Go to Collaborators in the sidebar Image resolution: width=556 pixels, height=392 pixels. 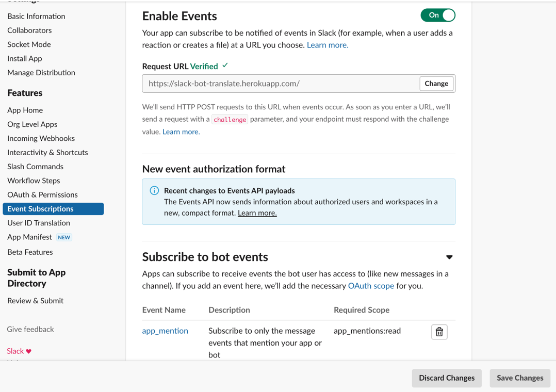29,30
